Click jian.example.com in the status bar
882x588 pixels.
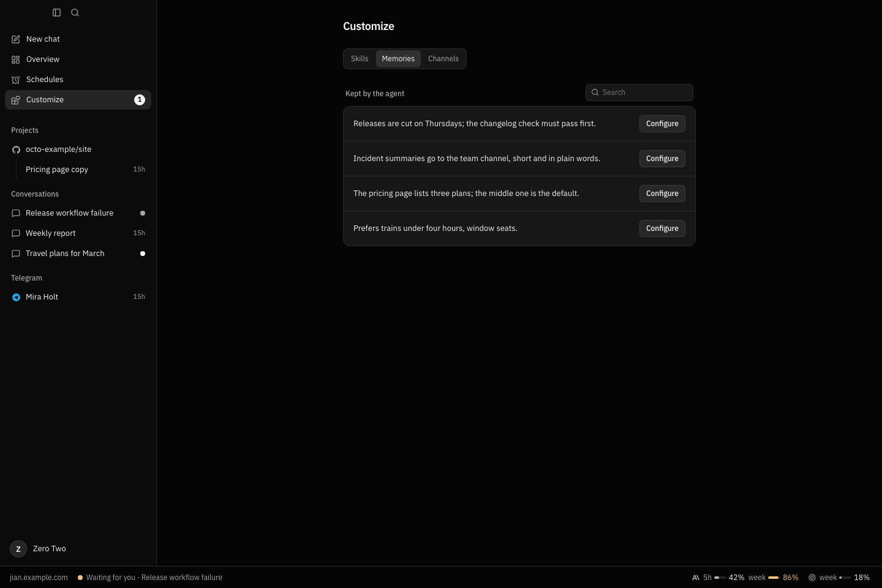point(39,578)
